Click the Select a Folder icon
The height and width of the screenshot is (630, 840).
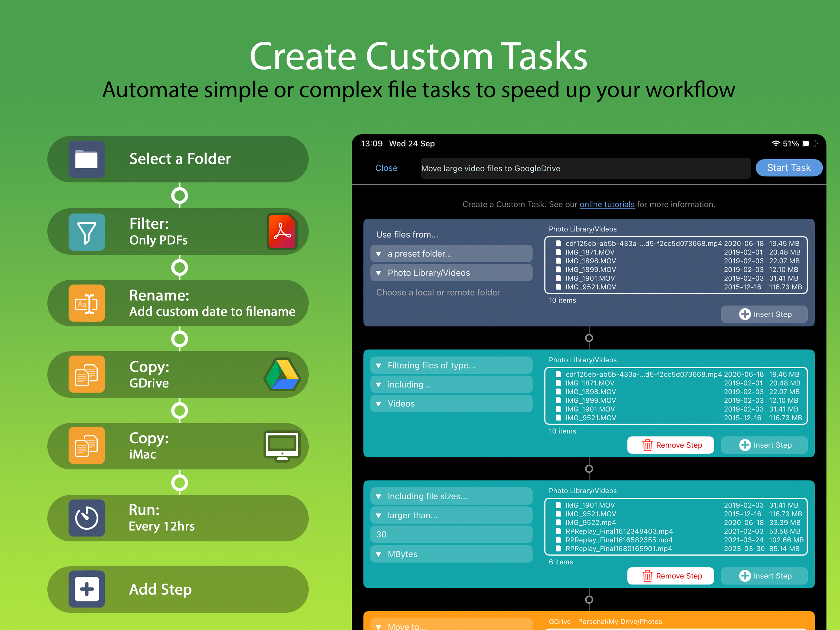point(87,159)
